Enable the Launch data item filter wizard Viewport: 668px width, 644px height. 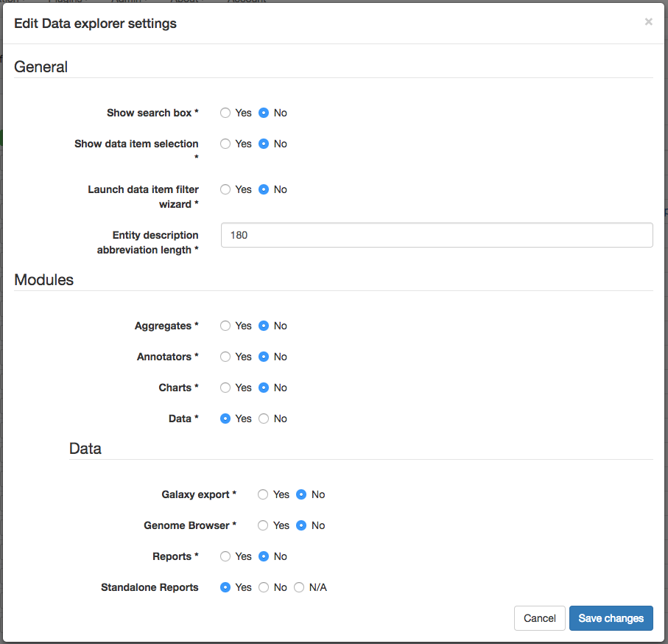pos(225,189)
